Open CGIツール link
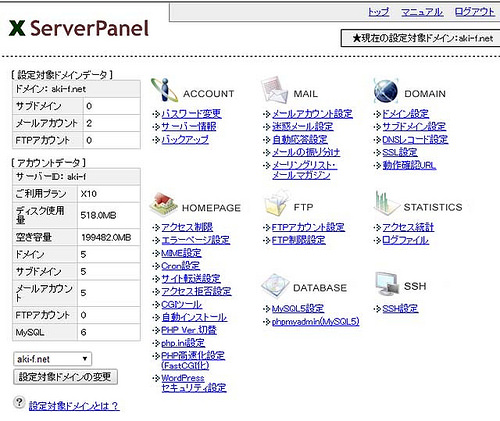 click(x=182, y=304)
